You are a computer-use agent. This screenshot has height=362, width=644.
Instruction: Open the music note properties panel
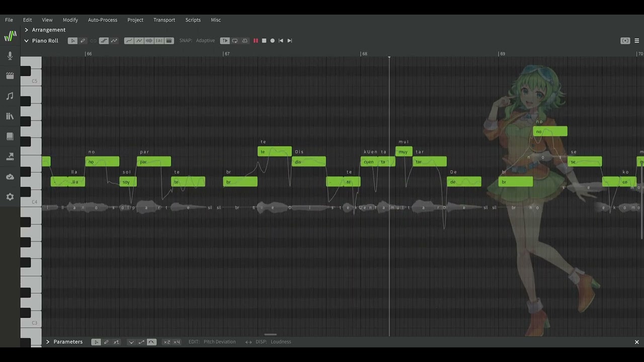coord(10,96)
